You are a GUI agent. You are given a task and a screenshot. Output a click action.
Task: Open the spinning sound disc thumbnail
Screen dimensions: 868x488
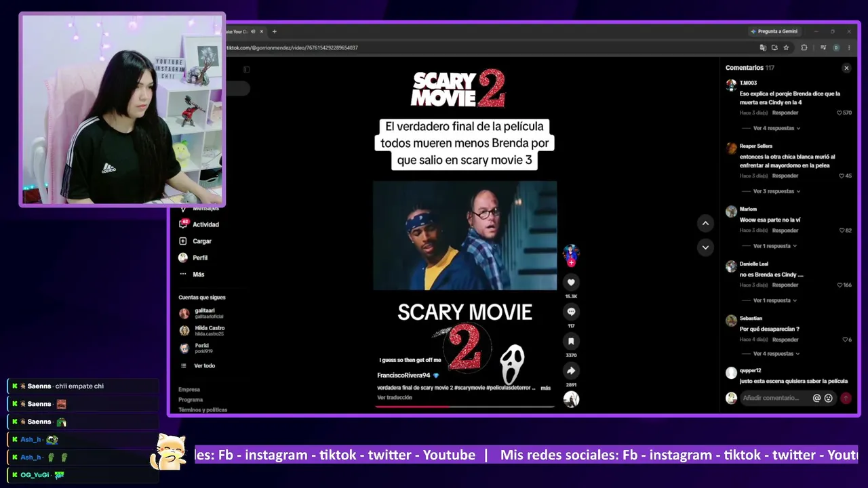pyautogui.click(x=571, y=399)
